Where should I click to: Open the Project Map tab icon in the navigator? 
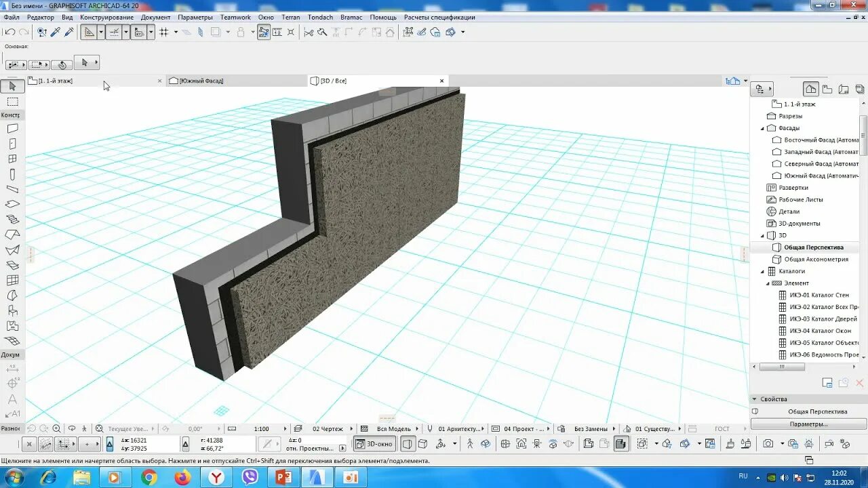tap(811, 89)
